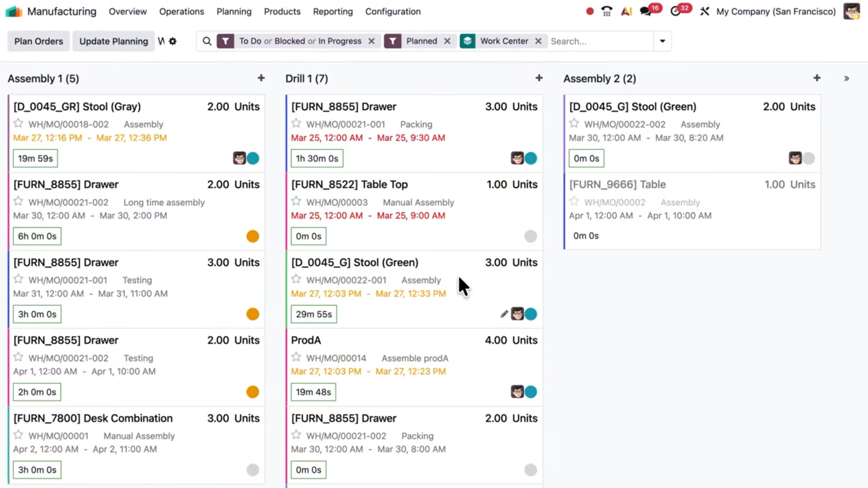Viewport: 868px width, 488px height.
Task: Click the phone dialer icon
Action: 606,11
